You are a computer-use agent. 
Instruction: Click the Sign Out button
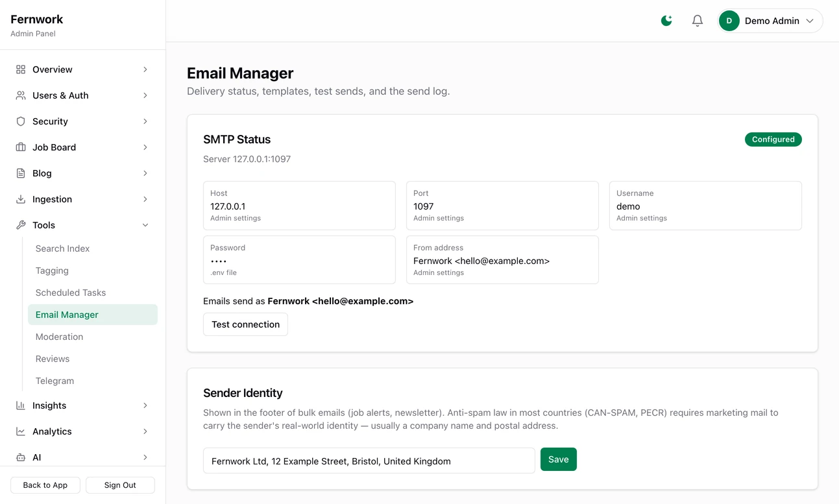click(120, 485)
